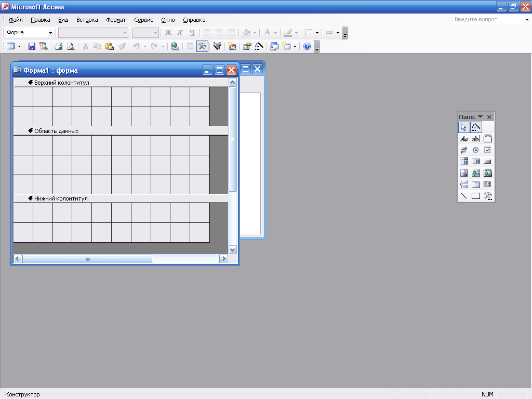
Task: Select the Check Box tool in toolbox
Action: (487, 150)
